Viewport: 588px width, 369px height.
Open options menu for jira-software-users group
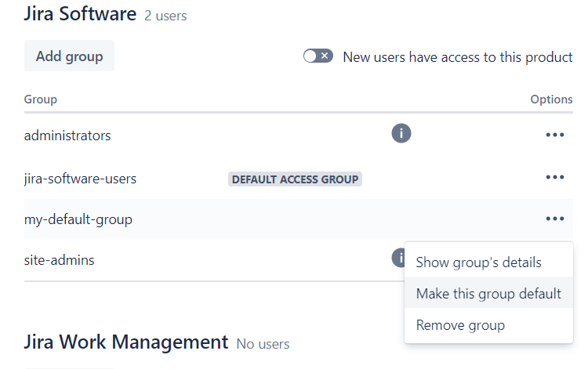pyautogui.click(x=555, y=177)
